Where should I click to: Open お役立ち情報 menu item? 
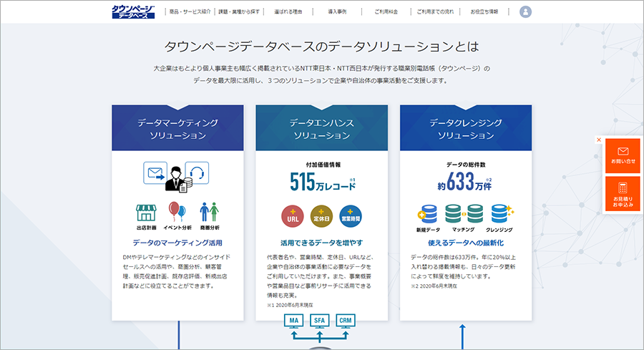click(x=484, y=11)
